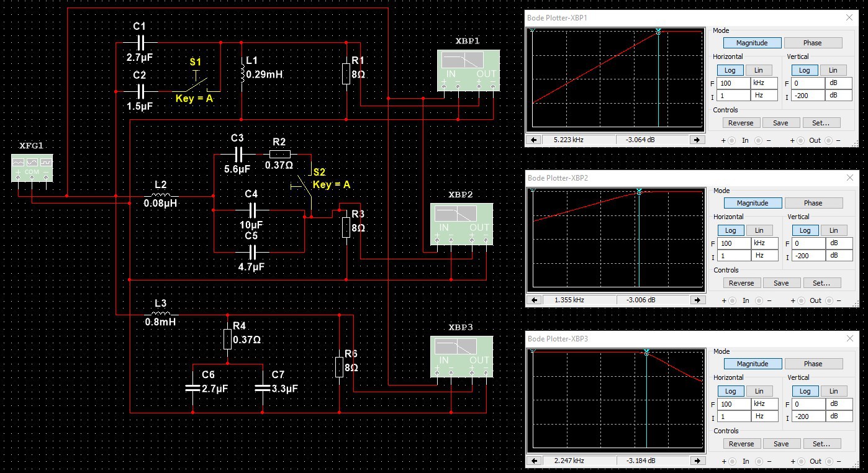The height and width of the screenshot is (473, 868).
Task: Select In minus radio button in XBP2
Action: (759, 300)
